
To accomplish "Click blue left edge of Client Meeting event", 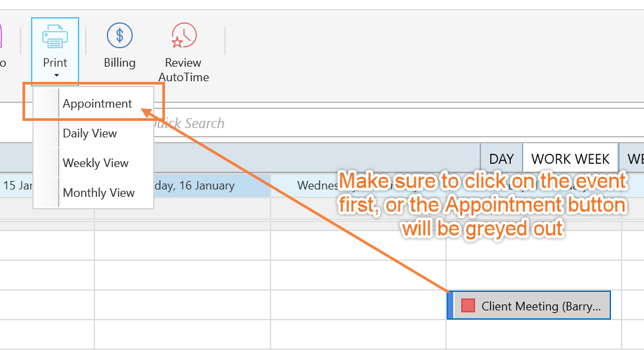I will pyautogui.click(x=450, y=305).
